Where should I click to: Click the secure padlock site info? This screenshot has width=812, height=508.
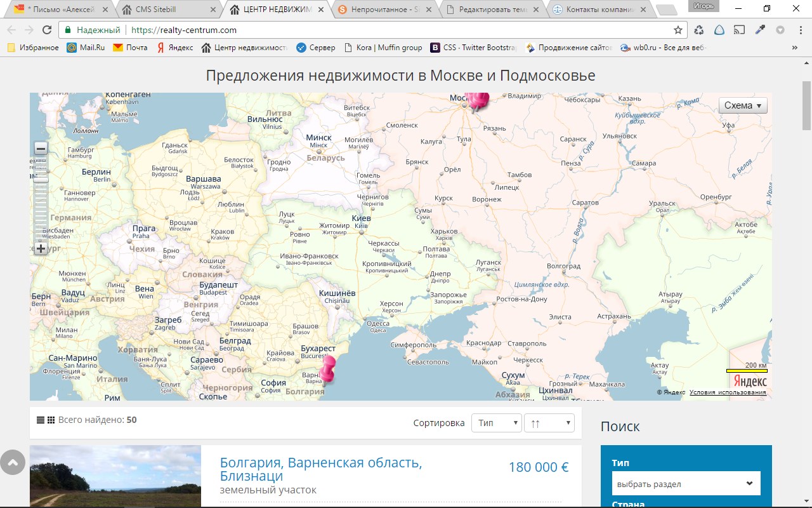point(68,30)
